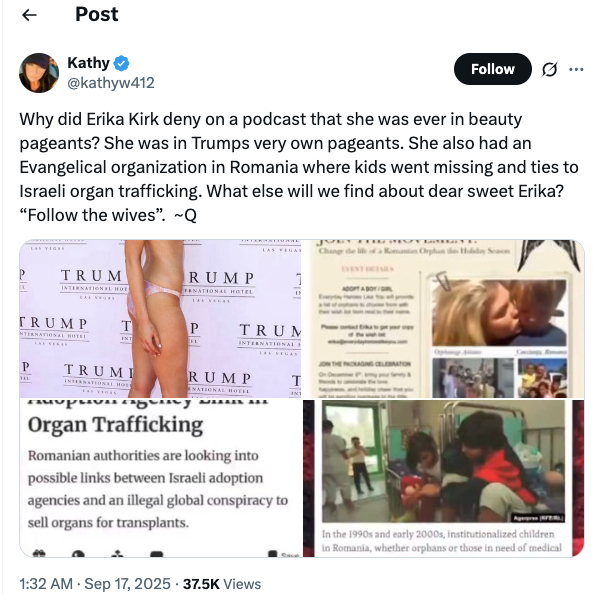
Task: Click the Kathy display name
Action: (88, 63)
